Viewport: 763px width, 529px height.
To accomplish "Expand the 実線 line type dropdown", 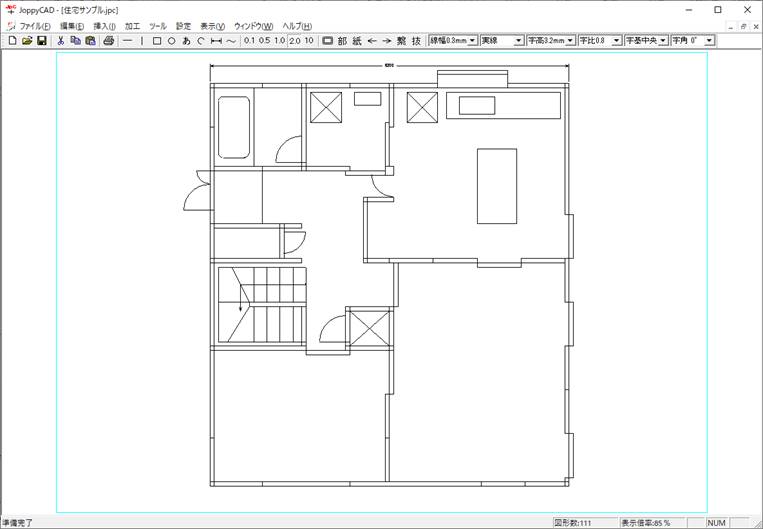I will [518, 41].
